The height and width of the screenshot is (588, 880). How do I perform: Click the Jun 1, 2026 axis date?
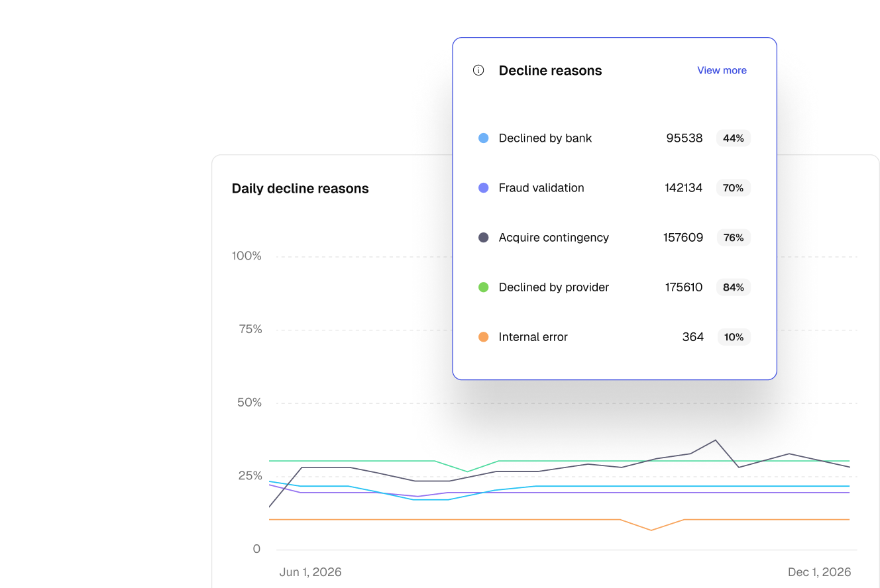click(311, 572)
